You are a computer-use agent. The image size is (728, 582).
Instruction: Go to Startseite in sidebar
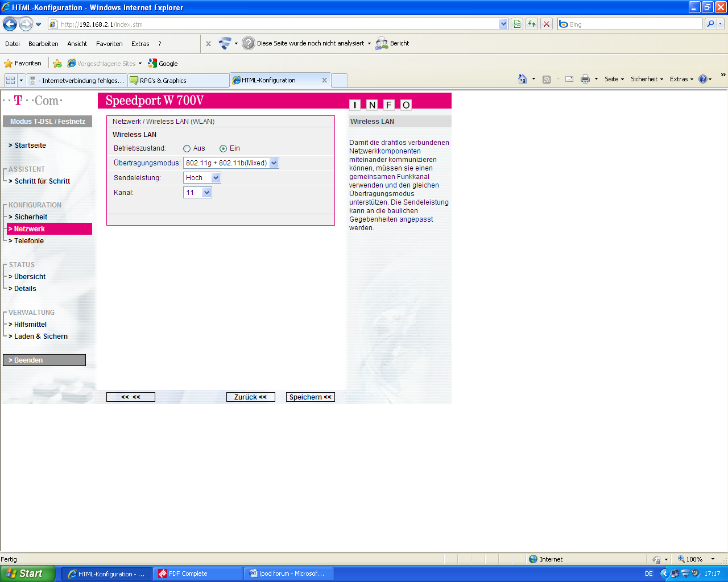click(30, 145)
